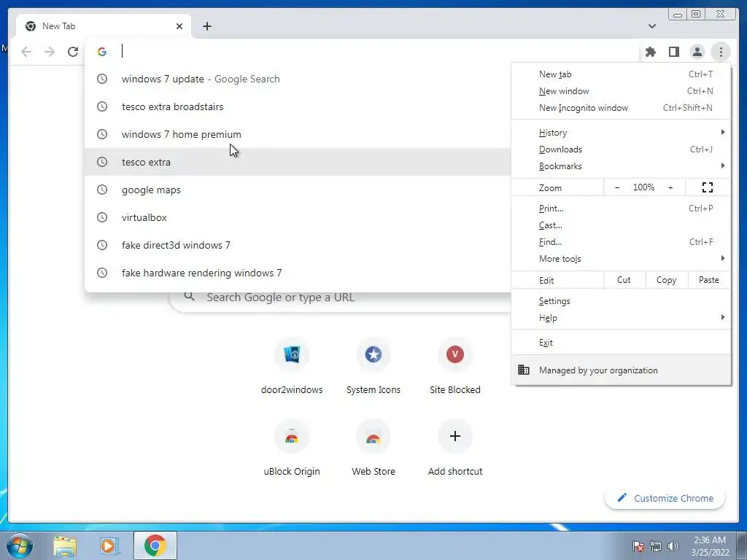Reload the page with refresh icon
747x560 pixels.
pyautogui.click(x=73, y=52)
